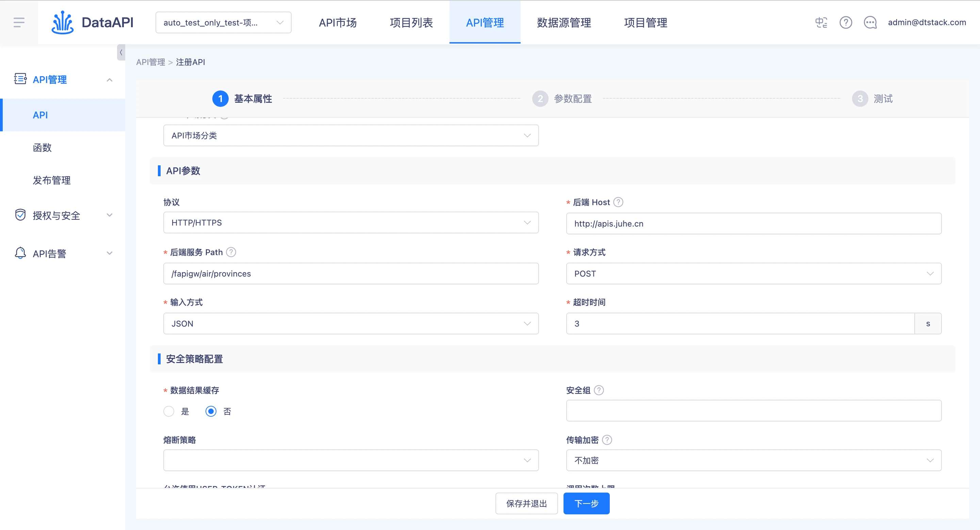Open the 熔断策略 dropdown
Image resolution: width=980 pixels, height=530 pixels.
351,460
